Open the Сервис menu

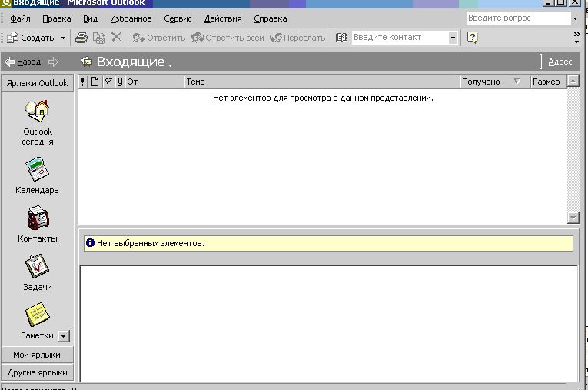coord(178,18)
